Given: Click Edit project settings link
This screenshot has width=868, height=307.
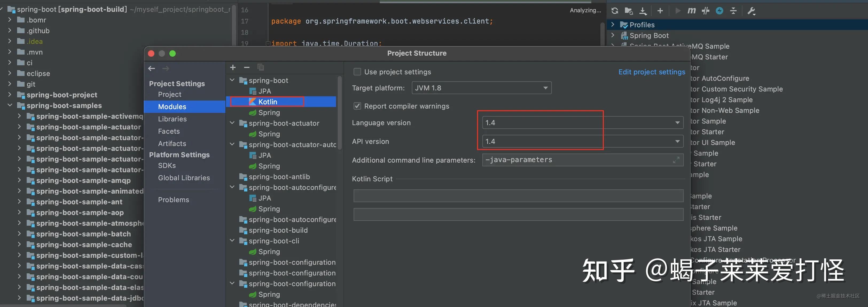Looking at the screenshot, I should tap(651, 72).
